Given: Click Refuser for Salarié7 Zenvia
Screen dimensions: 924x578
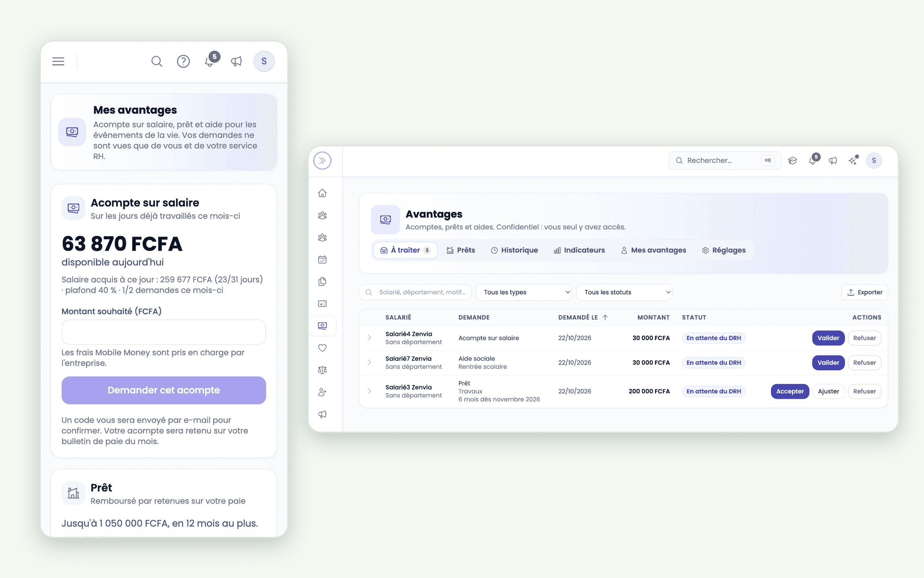Looking at the screenshot, I should tap(864, 362).
